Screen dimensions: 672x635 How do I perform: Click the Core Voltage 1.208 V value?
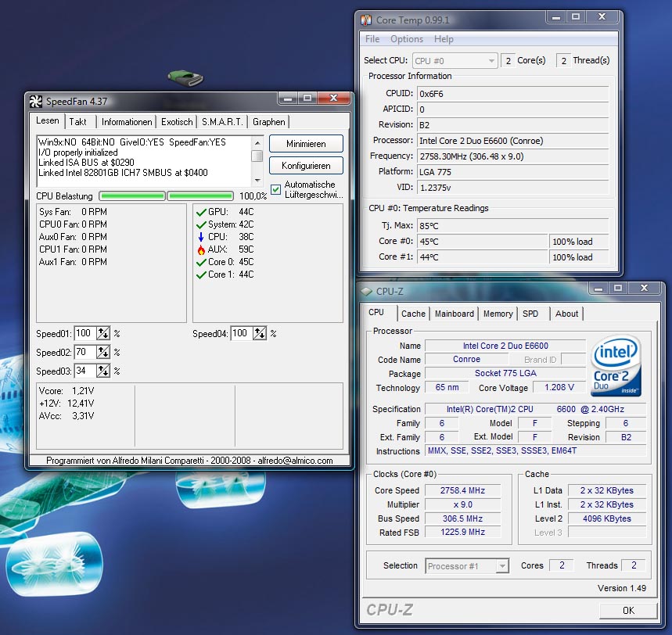[559, 387]
